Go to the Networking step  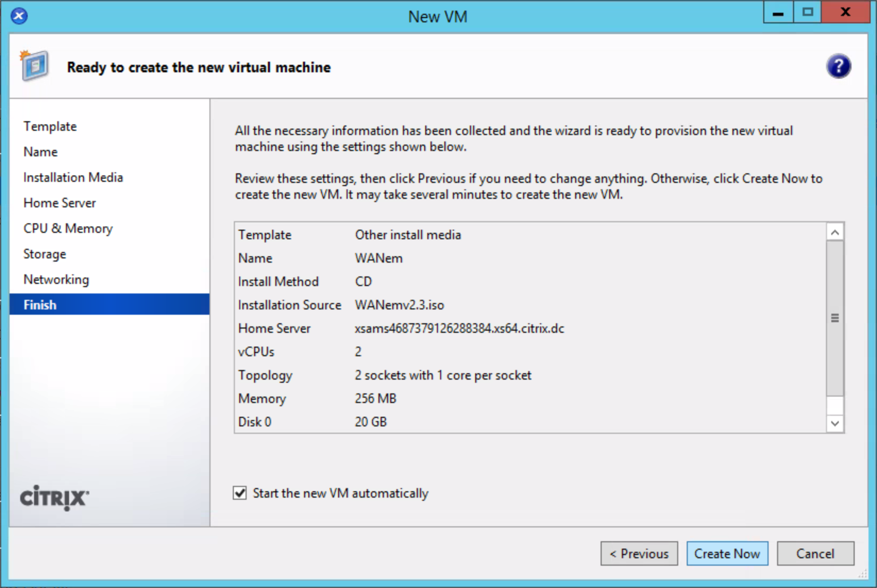coord(56,280)
